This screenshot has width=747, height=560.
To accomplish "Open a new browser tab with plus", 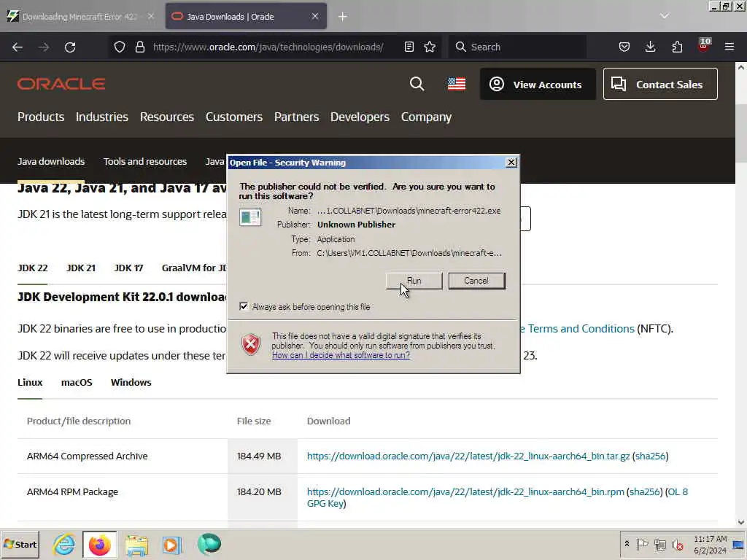I will [343, 17].
